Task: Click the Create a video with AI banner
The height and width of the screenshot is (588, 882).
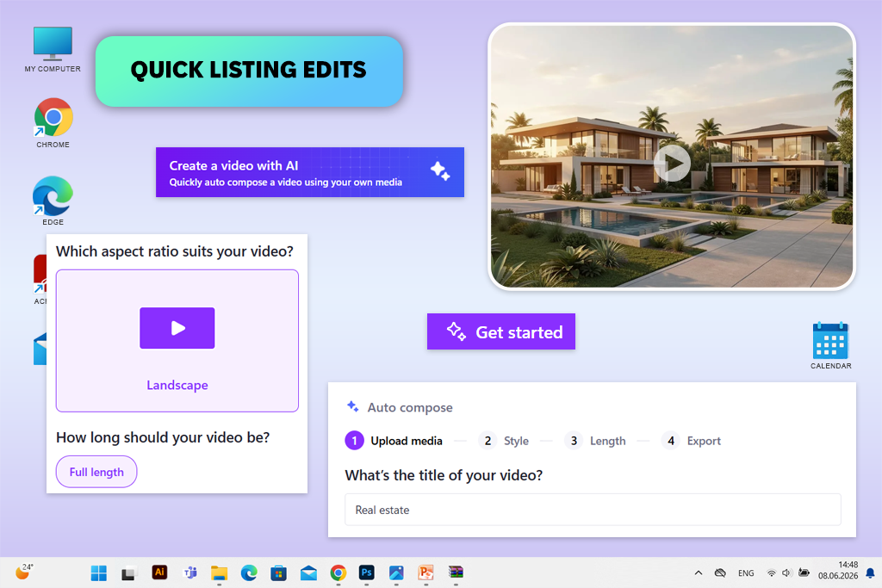Action: (x=310, y=172)
